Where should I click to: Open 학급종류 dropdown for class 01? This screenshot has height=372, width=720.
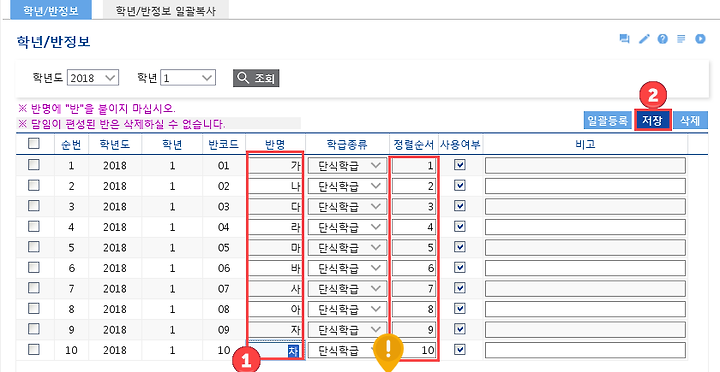pos(347,165)
